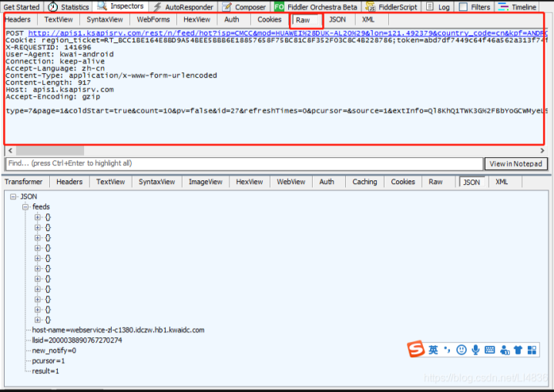
Task: Show request Cookies tab
Action: click(x=270, y=19)
